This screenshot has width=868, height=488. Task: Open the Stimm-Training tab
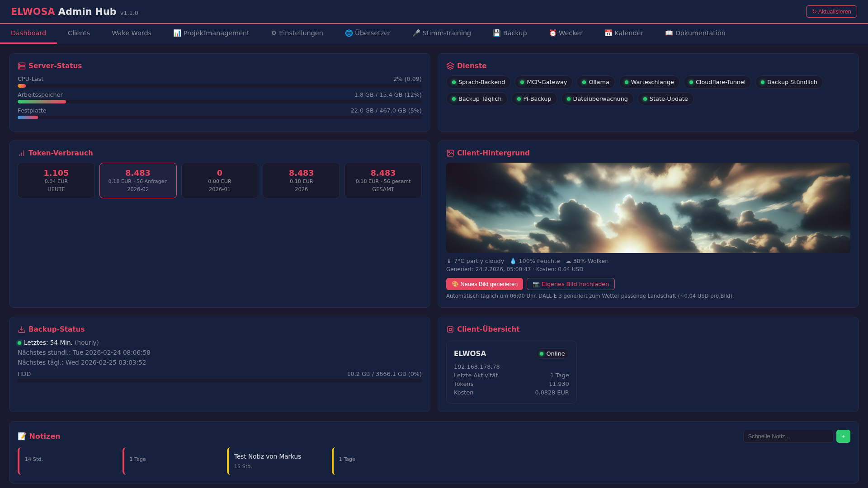[x=442, y=33]
